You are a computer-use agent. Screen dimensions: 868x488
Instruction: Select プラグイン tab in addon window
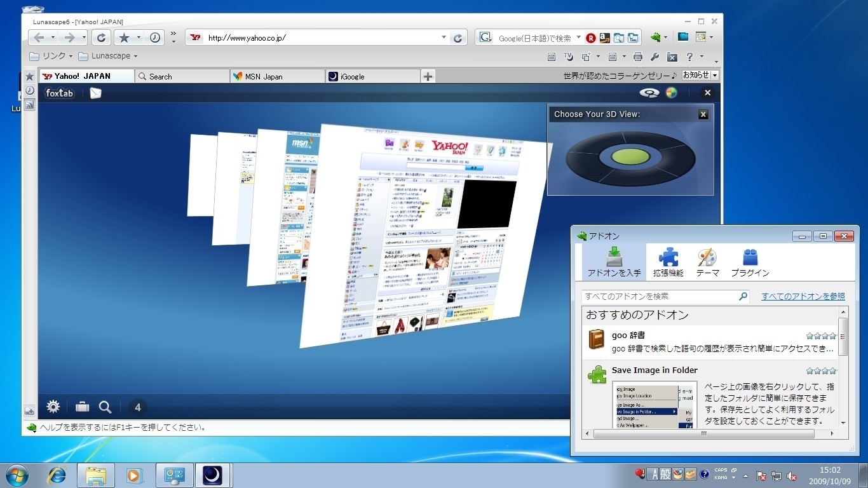pos(750,262)
